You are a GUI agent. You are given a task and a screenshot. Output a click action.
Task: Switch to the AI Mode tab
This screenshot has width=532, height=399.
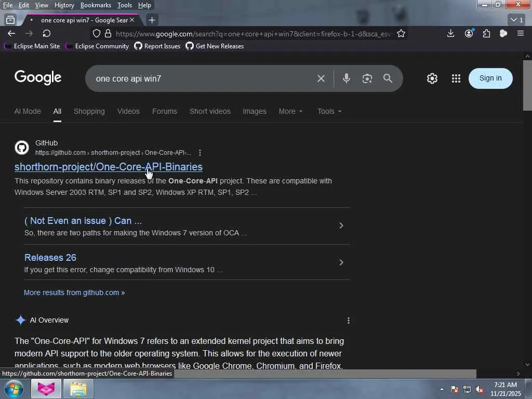click(28, 111)
